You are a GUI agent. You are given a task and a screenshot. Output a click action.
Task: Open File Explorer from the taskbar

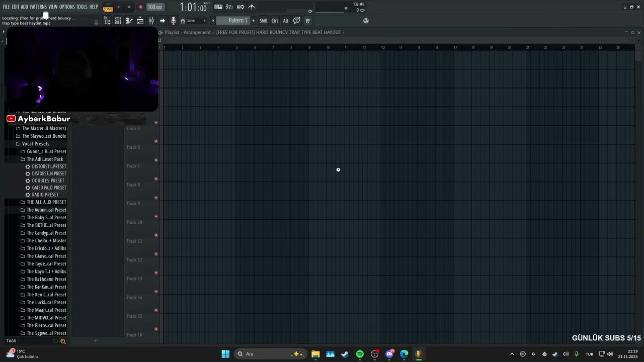(315, 354)
